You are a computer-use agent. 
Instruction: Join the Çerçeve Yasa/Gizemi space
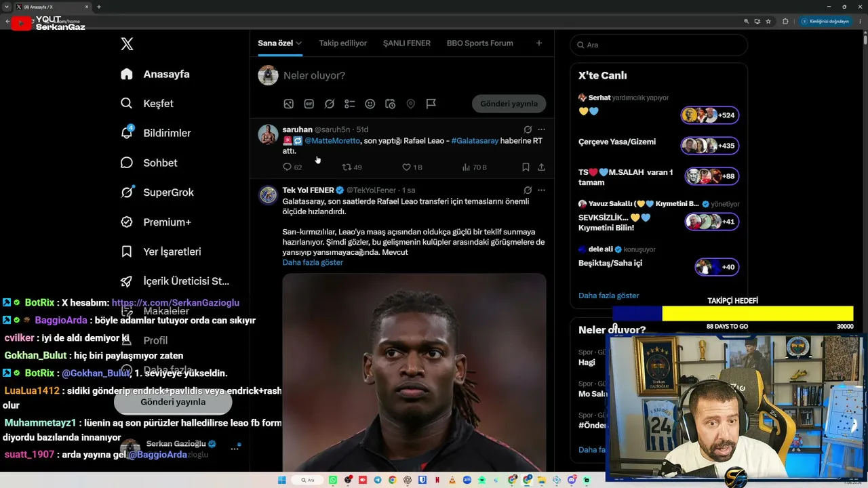pyautogui.click(x=710, y=146)
